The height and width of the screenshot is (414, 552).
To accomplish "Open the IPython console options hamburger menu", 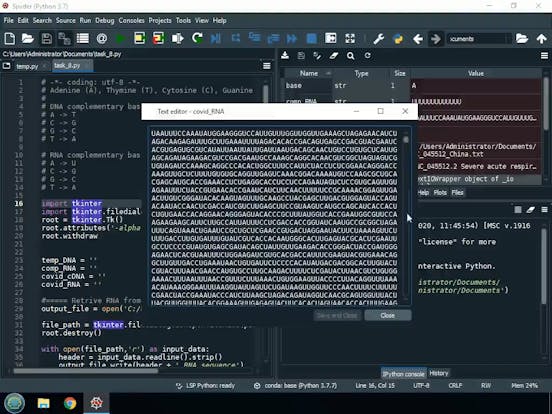I will pyautogui.click(x=544, y=210).
